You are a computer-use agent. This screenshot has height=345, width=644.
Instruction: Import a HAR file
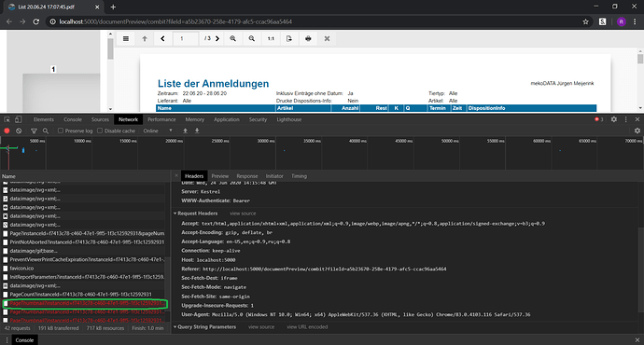pos(185,131)
